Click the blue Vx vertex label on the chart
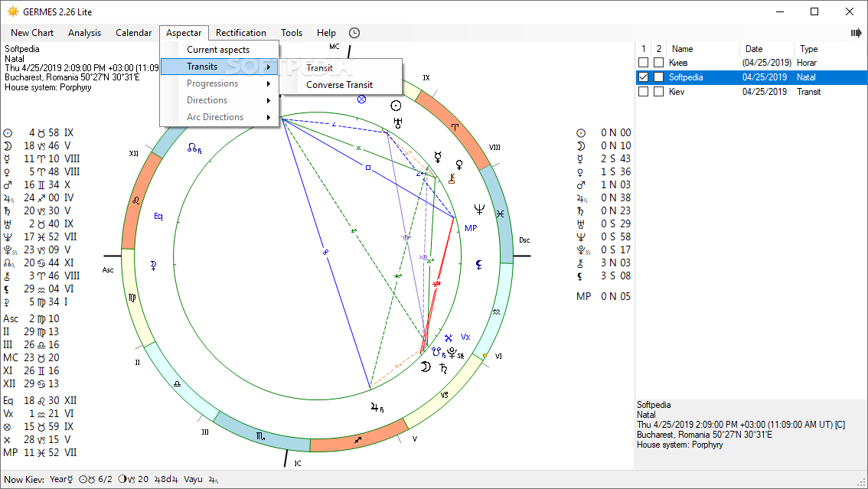Image resolution: width=868 pixels, height=489 pixels. click(x=465, y=337)
